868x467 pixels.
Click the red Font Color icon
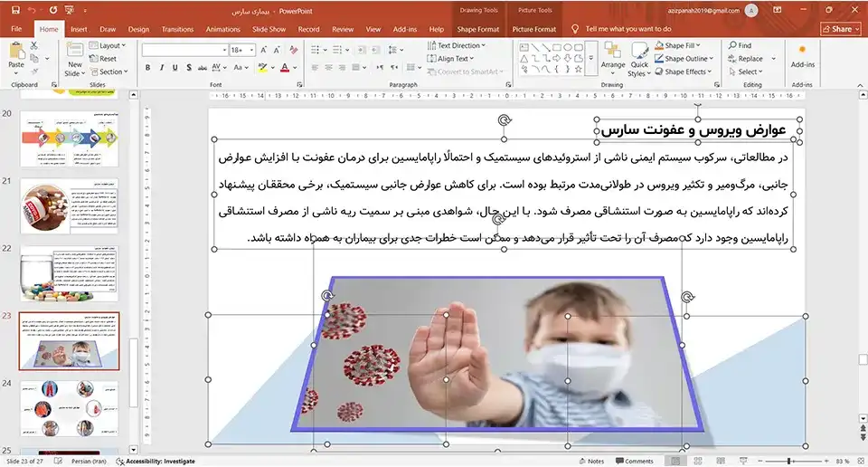(285, 68)
